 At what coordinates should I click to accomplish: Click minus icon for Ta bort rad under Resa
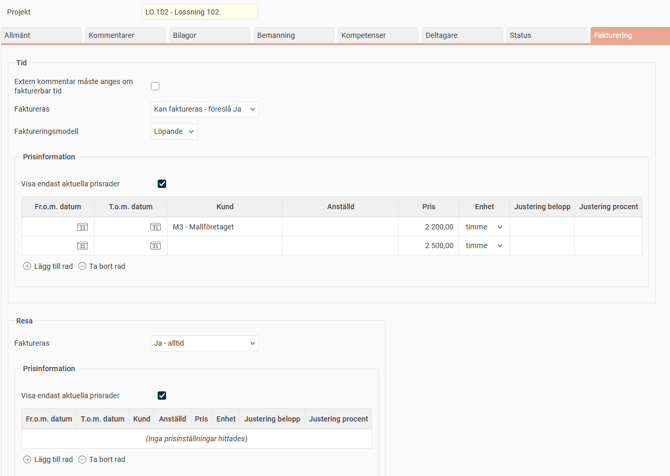(82, 459)
